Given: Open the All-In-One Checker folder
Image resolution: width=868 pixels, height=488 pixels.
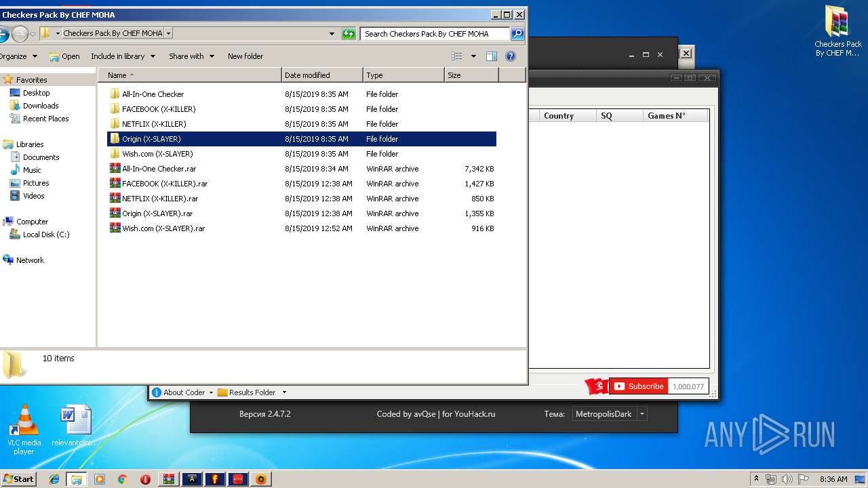Looking at the screenshot, I should click(153, 94).
